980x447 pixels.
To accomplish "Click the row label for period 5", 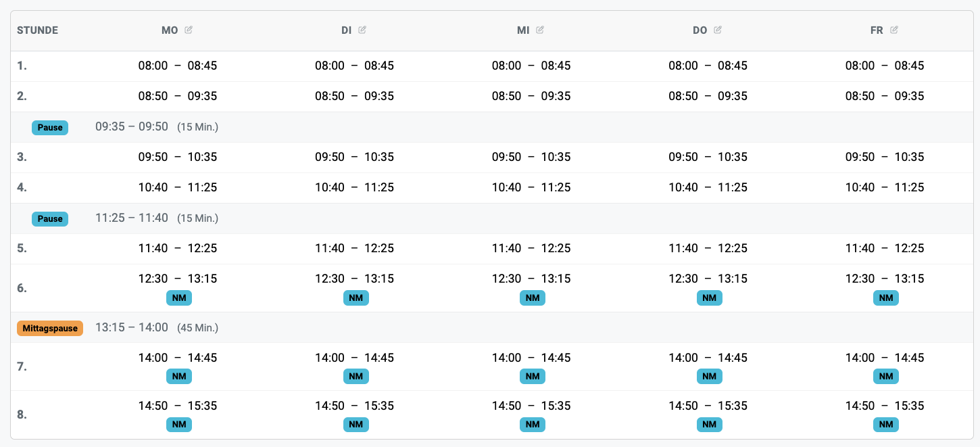I will tap(22, 248).
